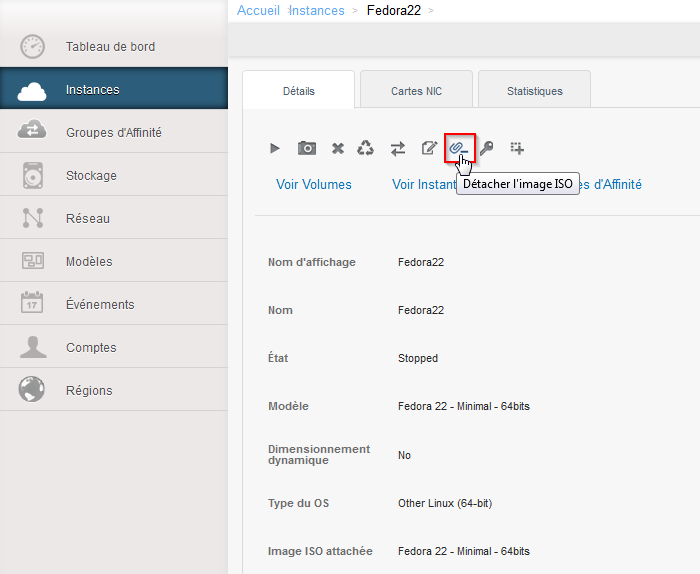Screen dimensions: 700x574
Task: Click the two-arrows swap icon in the toolbar
Action: pos(398,148)
